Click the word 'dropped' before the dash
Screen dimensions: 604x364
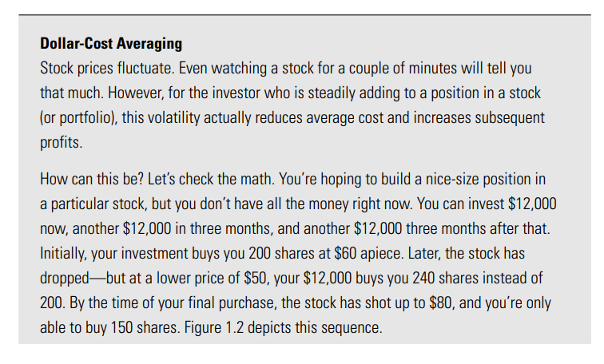pyautogui.click(x=65, y=279)
